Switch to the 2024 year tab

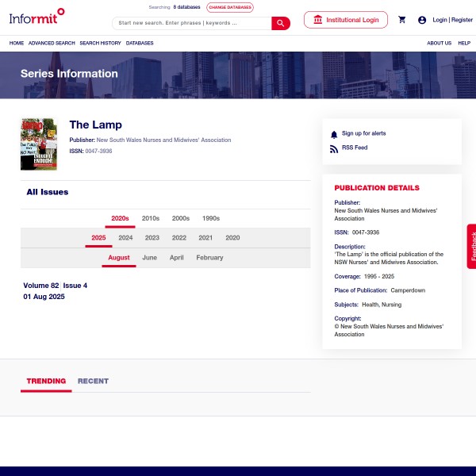125,238
